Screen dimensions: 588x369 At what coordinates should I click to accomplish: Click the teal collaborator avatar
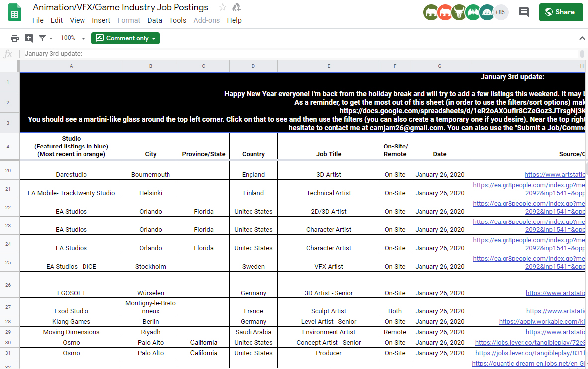(x=487, y=12)
